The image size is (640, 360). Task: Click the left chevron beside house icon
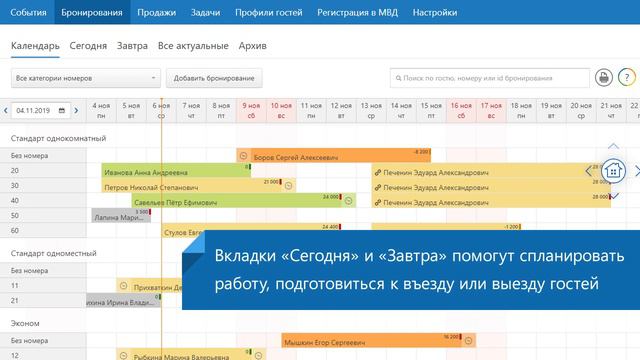589,171
